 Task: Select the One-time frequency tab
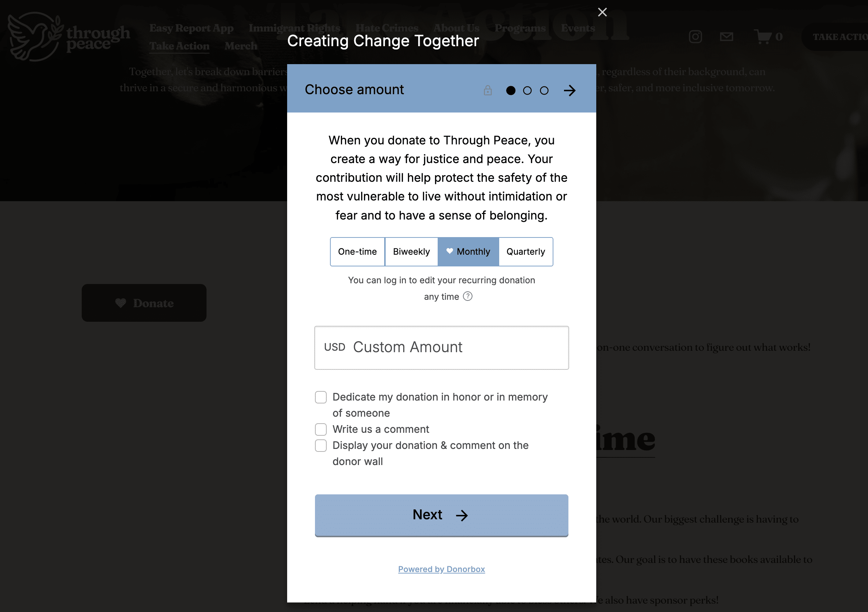[x=357, y=252]
